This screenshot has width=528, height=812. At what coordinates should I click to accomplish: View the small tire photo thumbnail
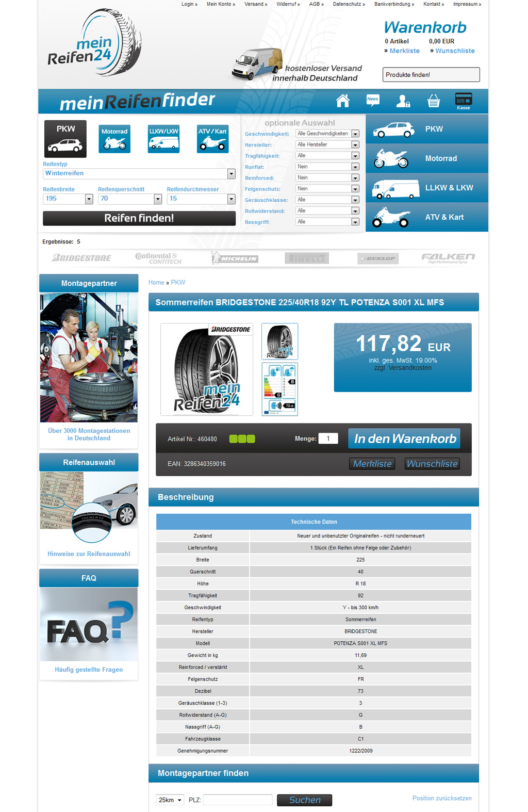[280, 341]
